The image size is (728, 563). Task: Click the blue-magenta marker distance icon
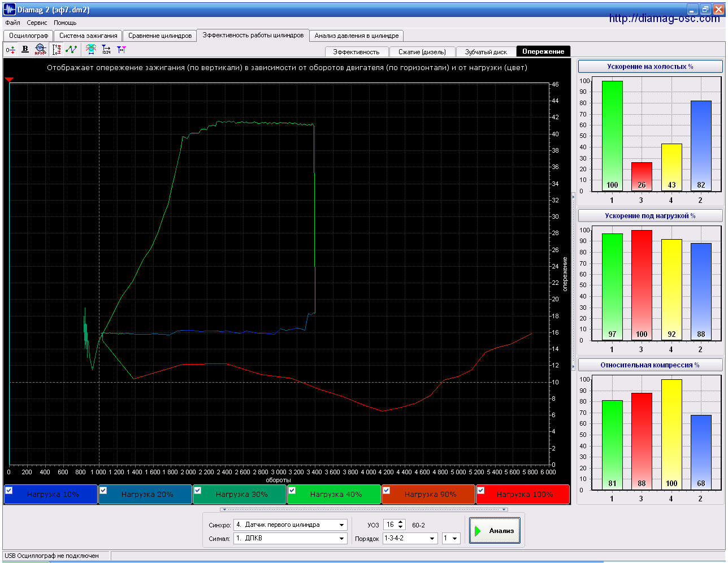122,50
